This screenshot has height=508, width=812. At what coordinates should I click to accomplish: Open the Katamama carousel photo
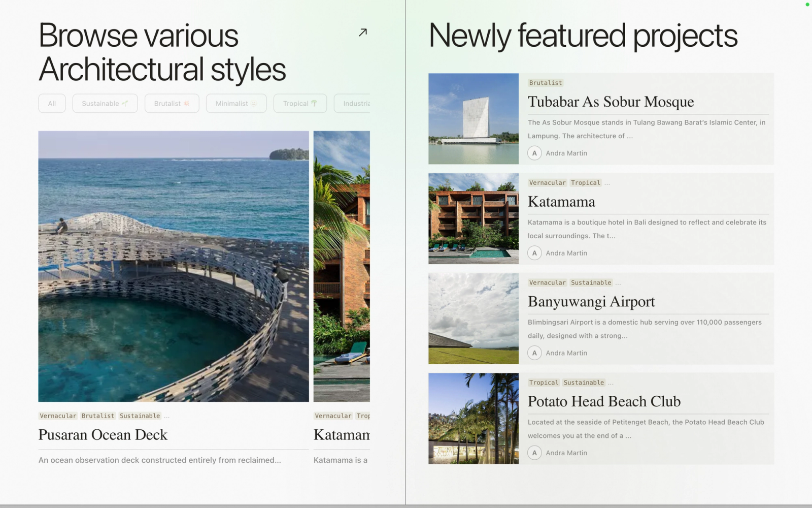[342, 266]
